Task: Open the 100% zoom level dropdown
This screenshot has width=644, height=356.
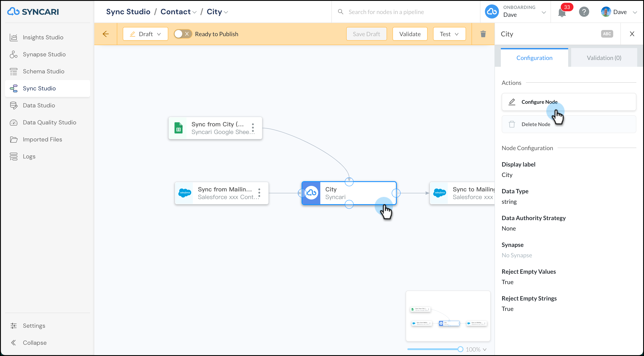Action: 476,349
